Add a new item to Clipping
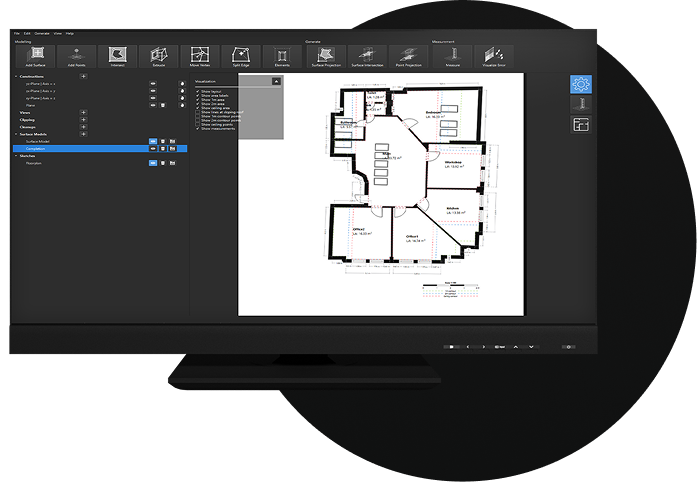This screenshot has width=697, height=482. (x=83, y=120)
